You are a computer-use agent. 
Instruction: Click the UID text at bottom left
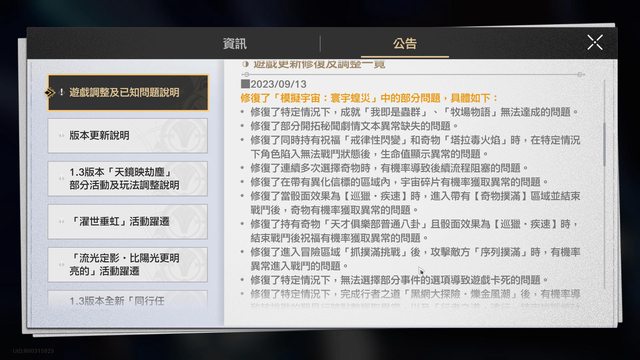[33, 351]
